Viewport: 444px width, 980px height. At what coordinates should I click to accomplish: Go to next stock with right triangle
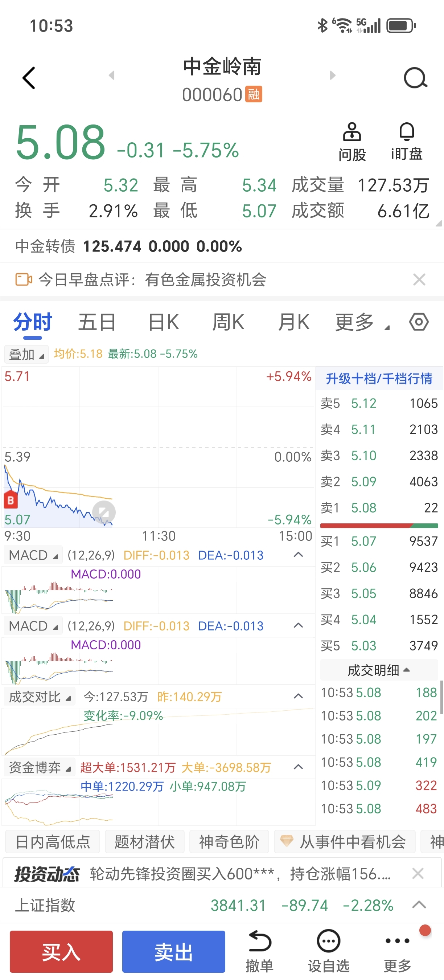click(x=333, y=75)
